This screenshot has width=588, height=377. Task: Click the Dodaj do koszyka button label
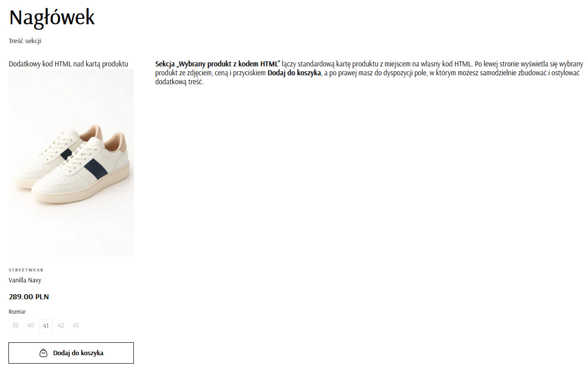pos(78,353)
